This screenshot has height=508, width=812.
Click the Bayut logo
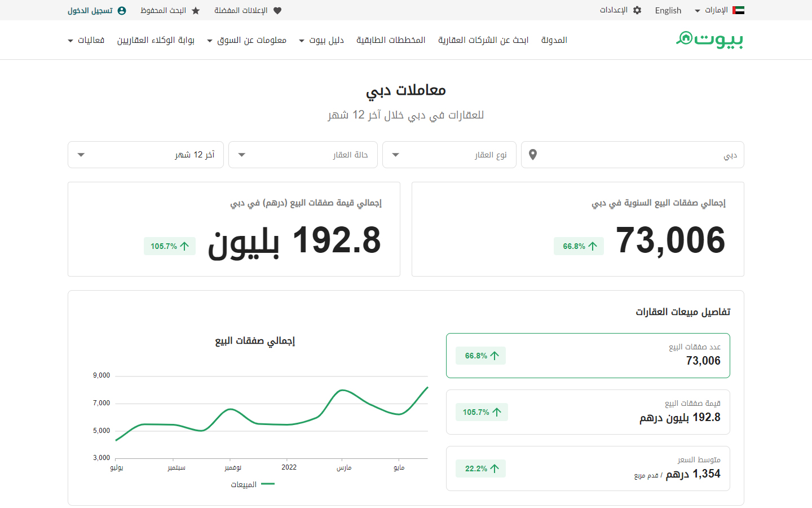click(x=710, y=40)
